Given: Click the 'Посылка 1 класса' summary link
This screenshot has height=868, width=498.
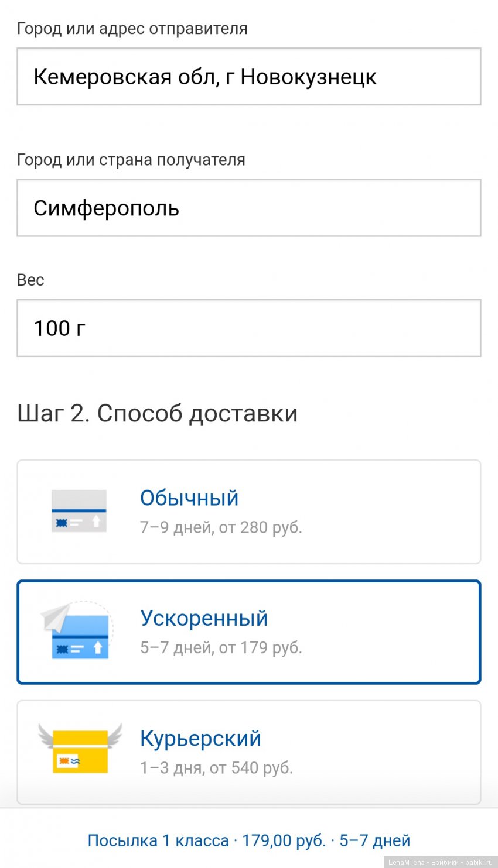Looking at the screenshot, I should (158, 840).
